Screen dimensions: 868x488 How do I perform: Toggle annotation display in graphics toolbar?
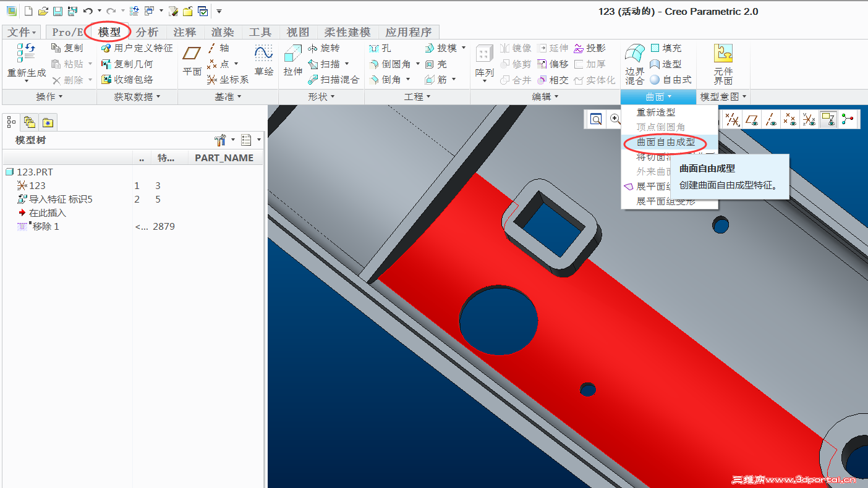[x=828, y=120]
